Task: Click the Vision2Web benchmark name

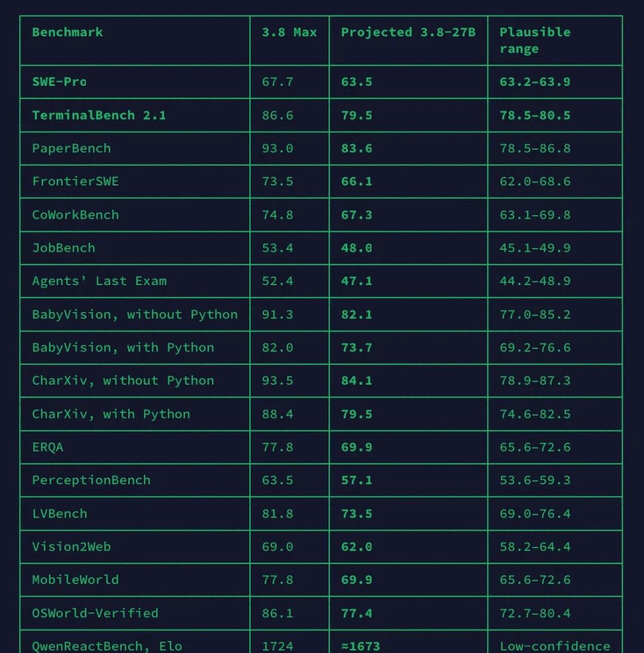Action: [72, 546]
